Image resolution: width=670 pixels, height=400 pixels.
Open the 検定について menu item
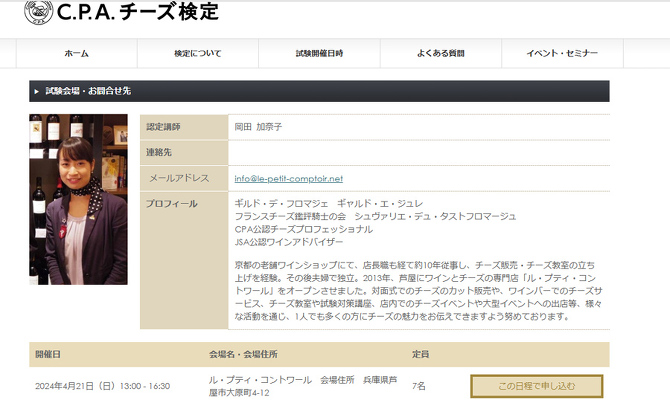198,53
